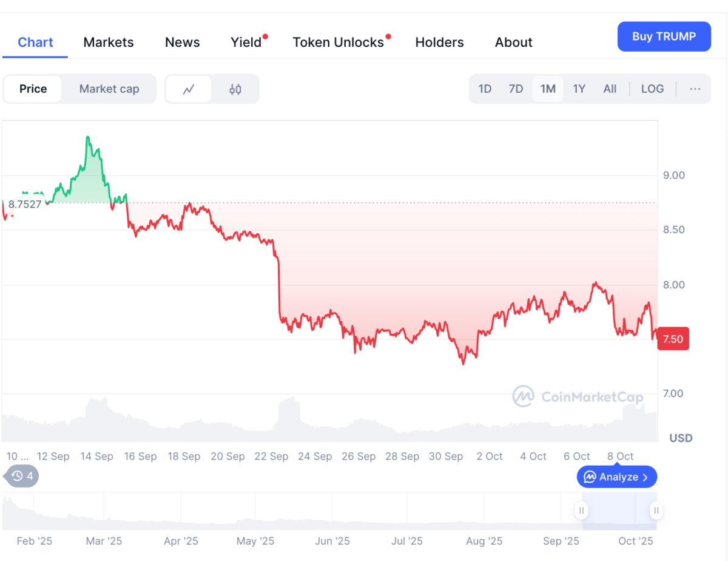Open the Markets tab
The image size is (728, 561).
pos(109,42)
